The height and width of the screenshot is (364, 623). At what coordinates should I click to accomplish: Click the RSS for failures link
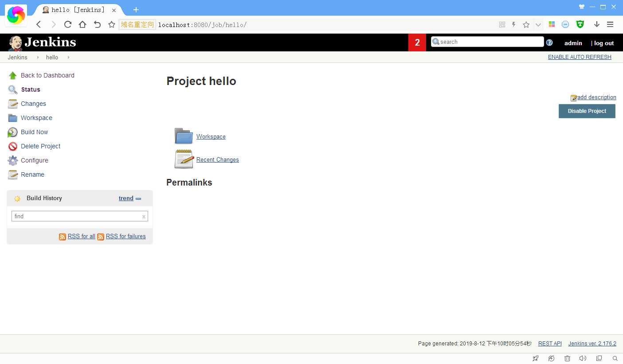[x=126, y=236]
